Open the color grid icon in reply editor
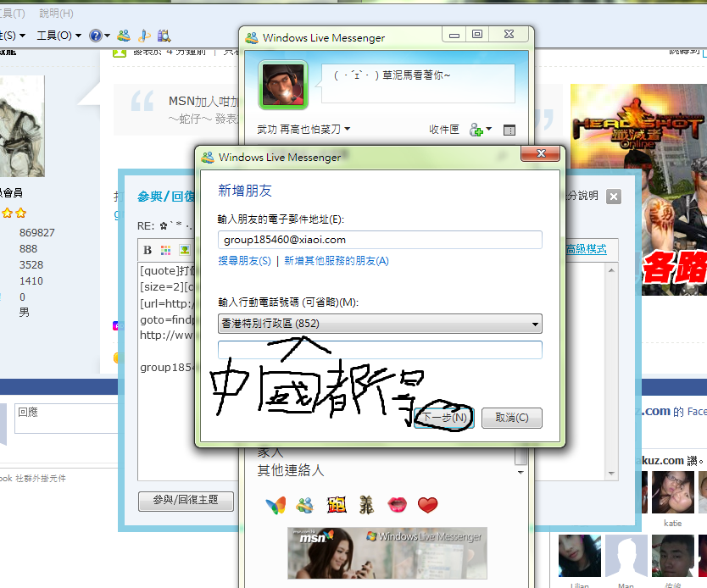This screenshot has width=707, height=588. [166, 250]
